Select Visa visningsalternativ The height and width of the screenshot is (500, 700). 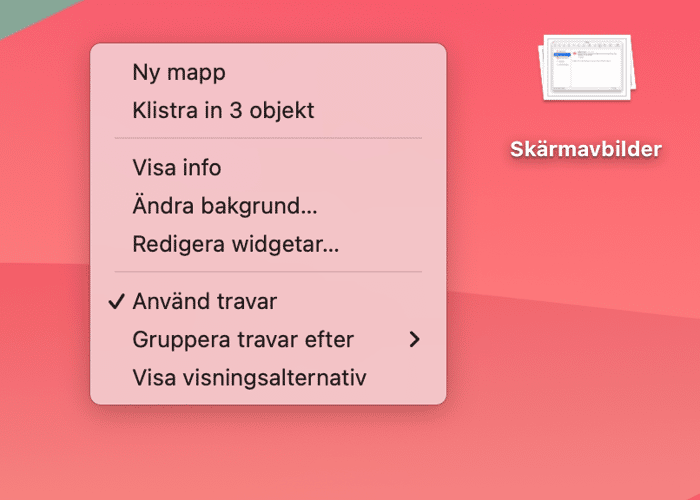[x=249, y=378]
